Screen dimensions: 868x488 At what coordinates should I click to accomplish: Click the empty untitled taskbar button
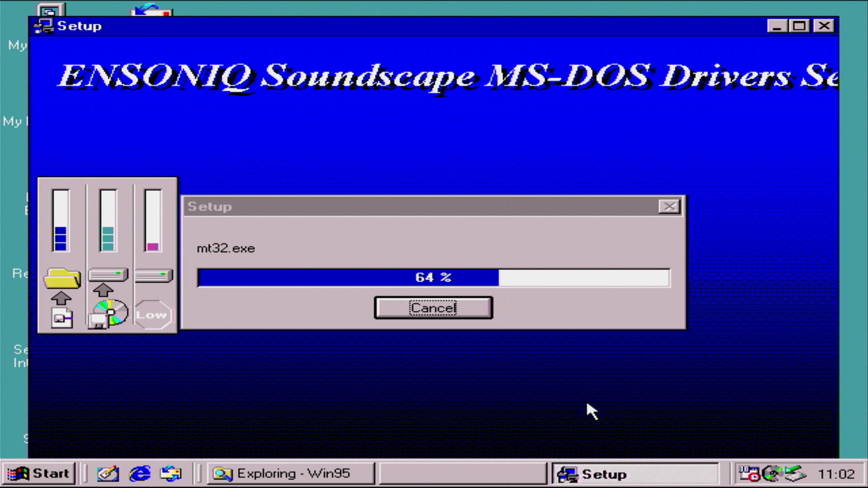tap(462, 473)
